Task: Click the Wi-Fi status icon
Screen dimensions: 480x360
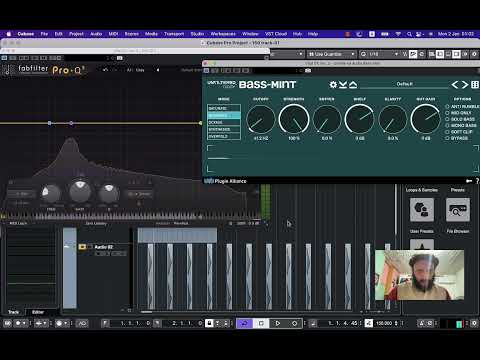Action: 398,34
